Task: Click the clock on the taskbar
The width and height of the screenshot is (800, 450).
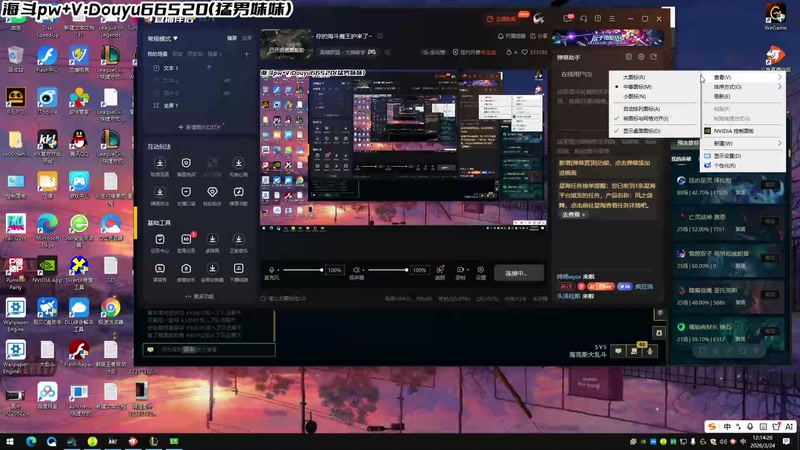Action: pos(762,441)
